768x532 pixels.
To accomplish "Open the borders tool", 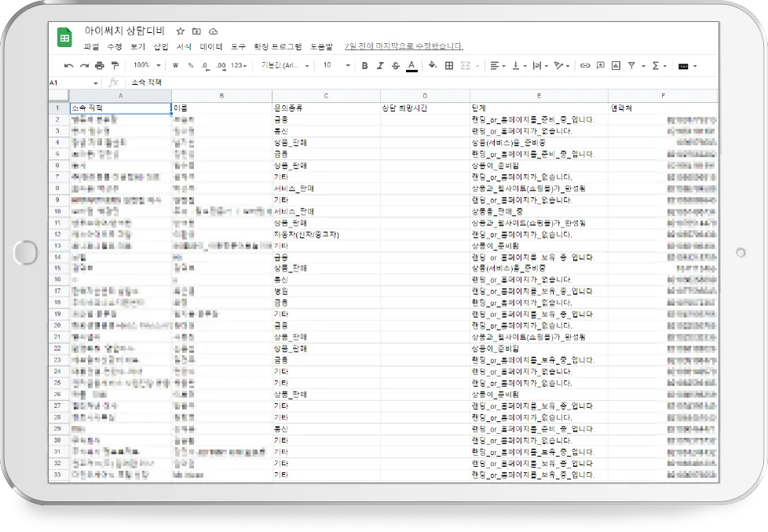I will pyautogui.click(x=448, y=66).
